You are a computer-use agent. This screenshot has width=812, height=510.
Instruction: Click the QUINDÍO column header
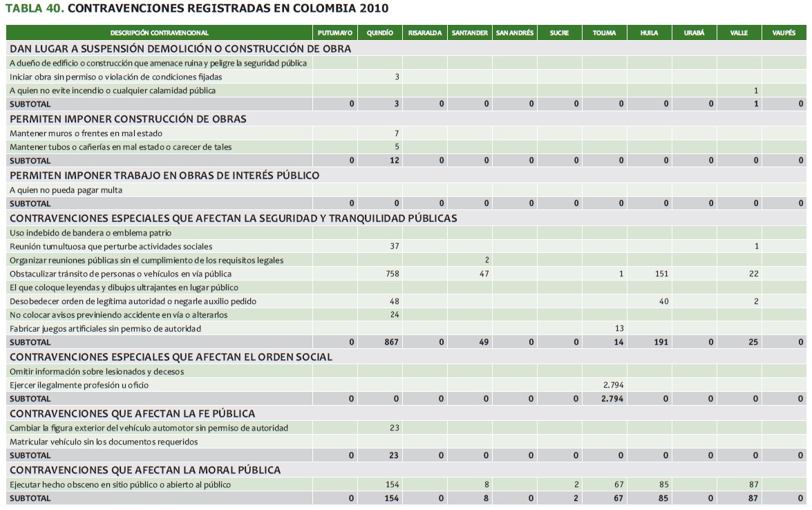coord(380,32)
